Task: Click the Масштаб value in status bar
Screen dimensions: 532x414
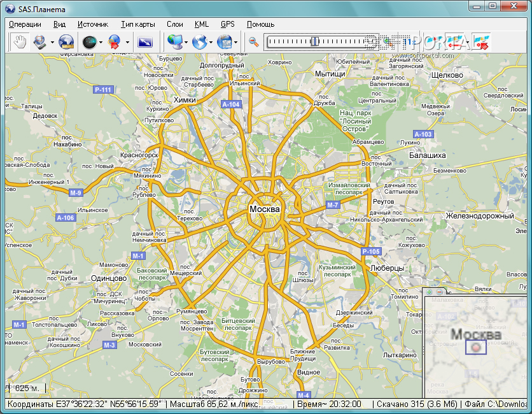Action: coord(214,404)
